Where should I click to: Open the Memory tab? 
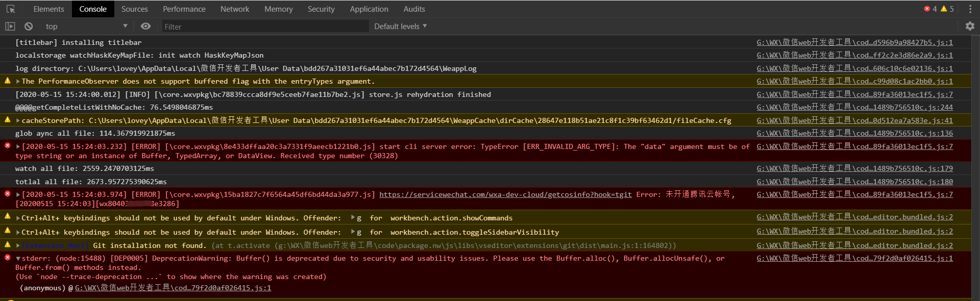279,9
